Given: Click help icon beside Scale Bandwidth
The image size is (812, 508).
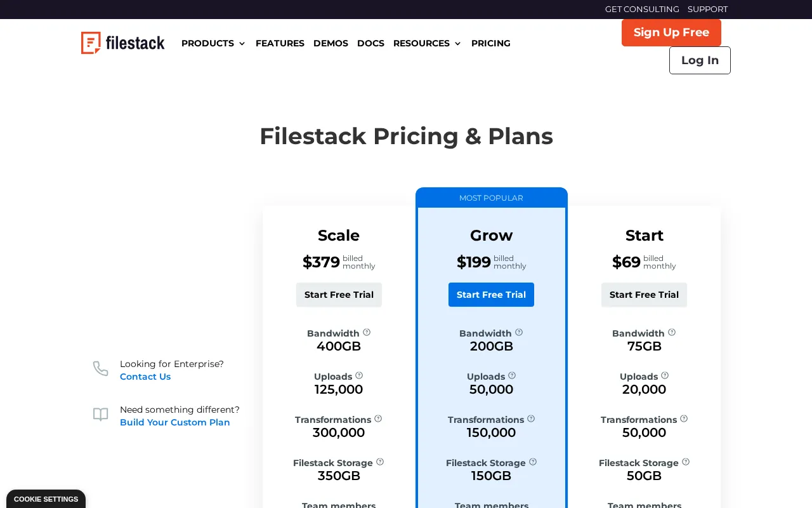Looking at the screenshot, I should point(367,332).
